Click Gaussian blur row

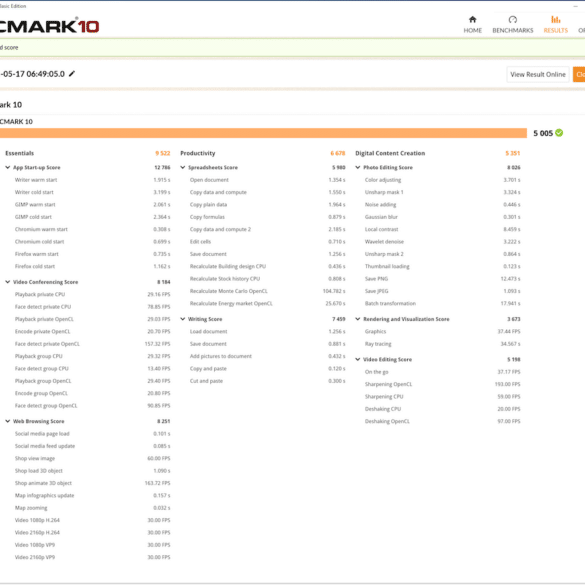pyautogui.click(x=442, y=217)
